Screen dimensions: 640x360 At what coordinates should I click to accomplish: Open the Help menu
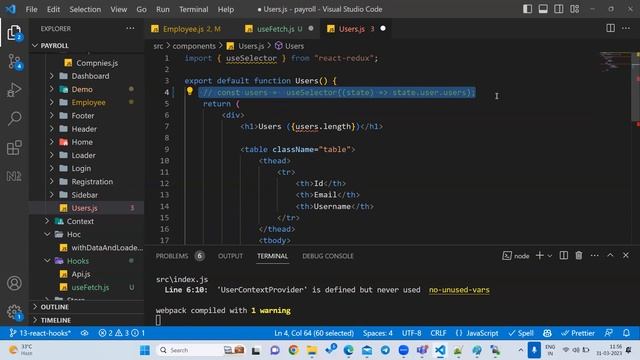[226, 9]
